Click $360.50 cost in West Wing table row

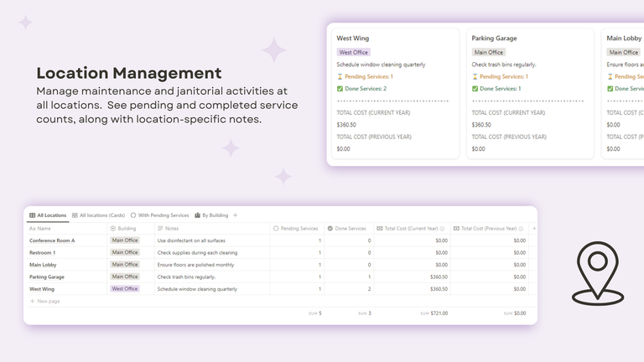(x=439, y=289)
